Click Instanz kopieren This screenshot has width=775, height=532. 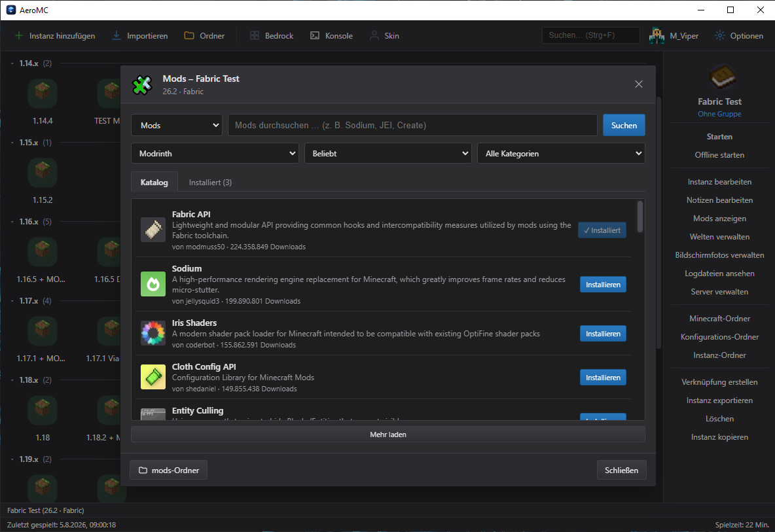point(719,437)
